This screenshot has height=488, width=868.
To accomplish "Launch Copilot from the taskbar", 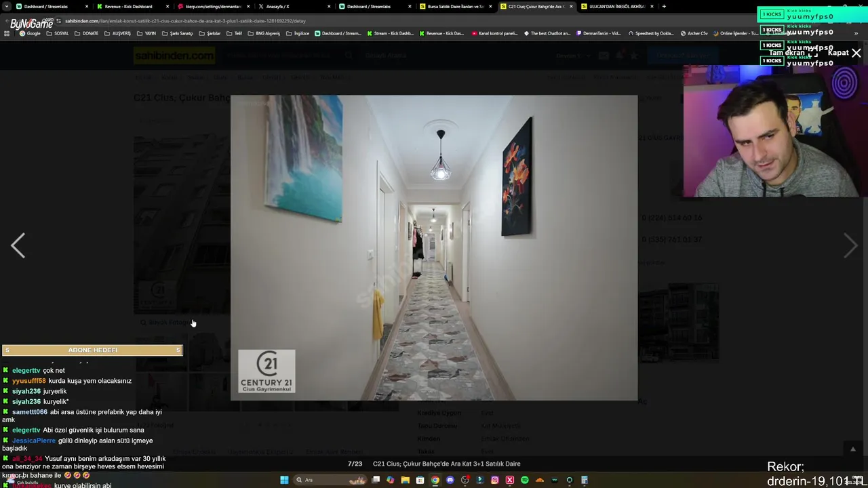I will [x=390, y=480].
